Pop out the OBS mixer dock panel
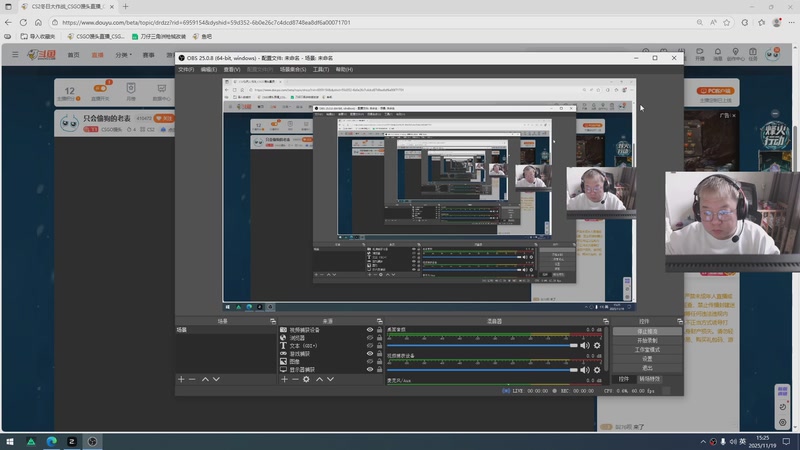 click(606, 321)
